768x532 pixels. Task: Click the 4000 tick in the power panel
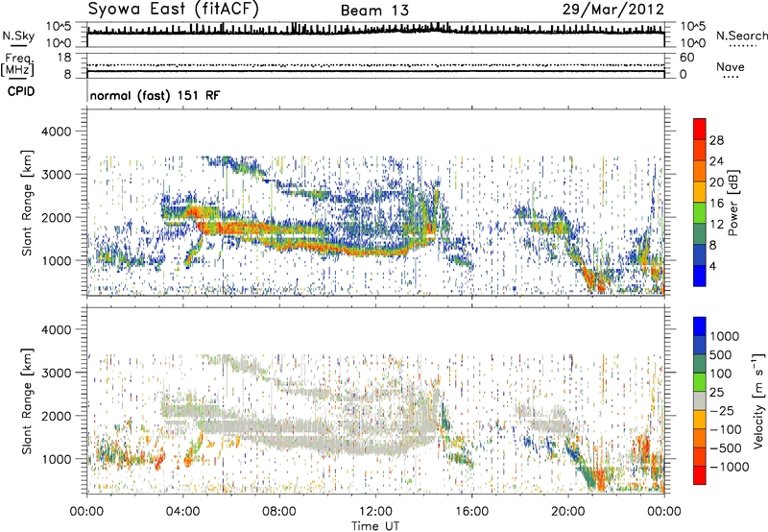[56, 132]
